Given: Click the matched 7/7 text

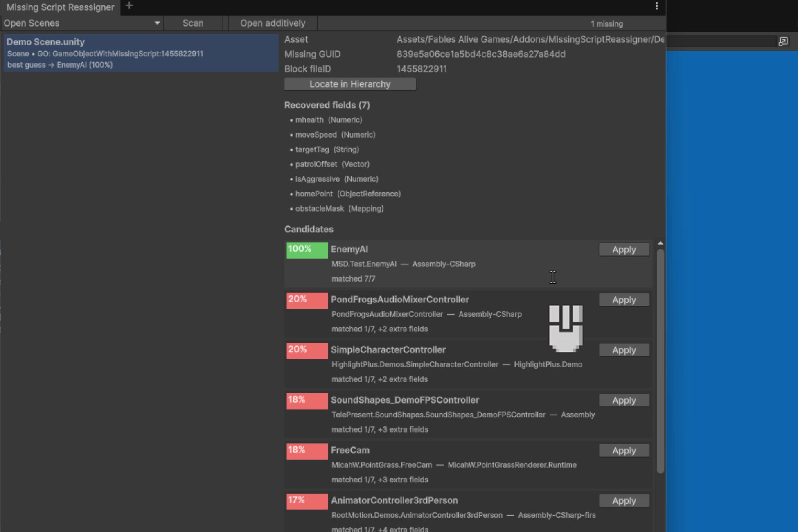Looking at the screenshot, I should (x=353, y=279).
